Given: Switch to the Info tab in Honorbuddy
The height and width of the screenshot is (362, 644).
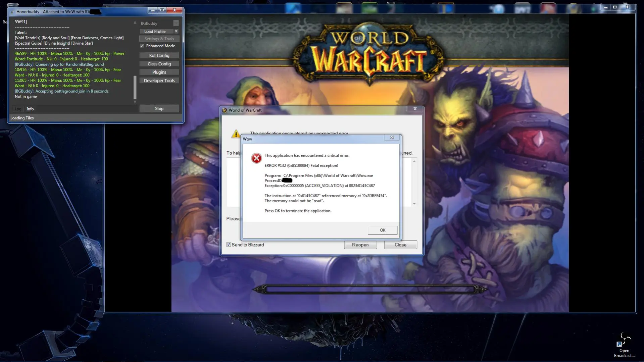Looking at the screenshot, I should 30,109.
